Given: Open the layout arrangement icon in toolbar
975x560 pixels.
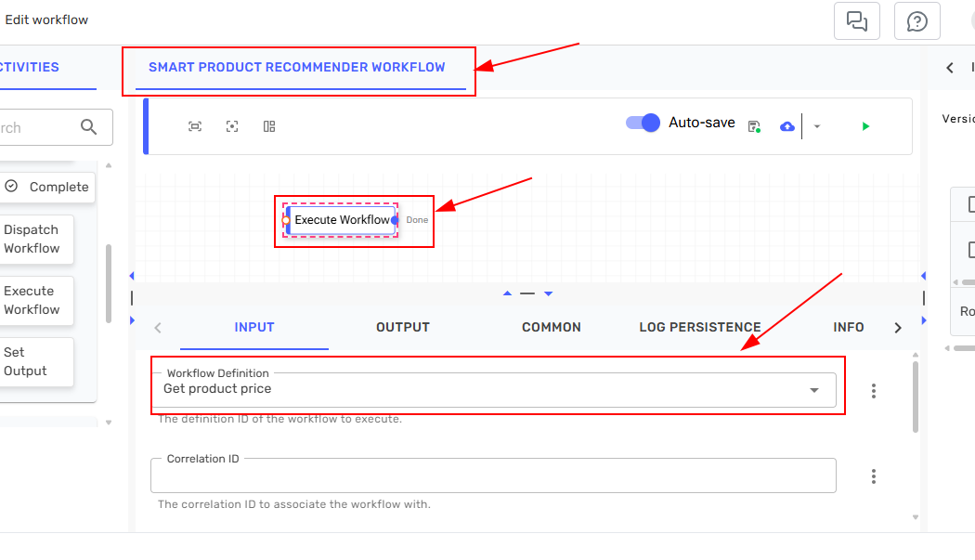Looking at the screenshot, I should 269,125.
